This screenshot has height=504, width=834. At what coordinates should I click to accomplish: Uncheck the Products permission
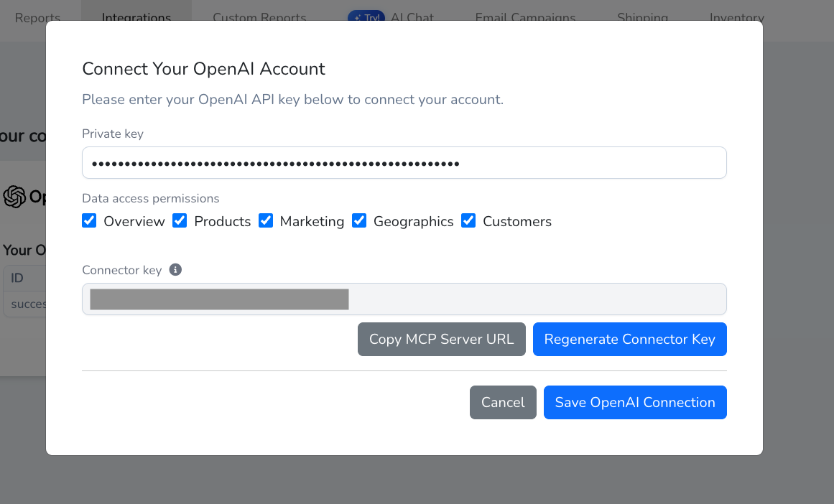pyautogui.click(x=179, y=220)
